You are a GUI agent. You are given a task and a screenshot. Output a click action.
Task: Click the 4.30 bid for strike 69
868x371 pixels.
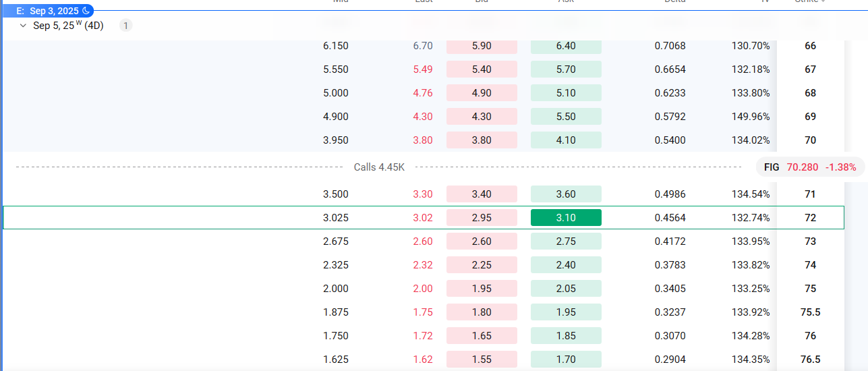tap(482, 117)
